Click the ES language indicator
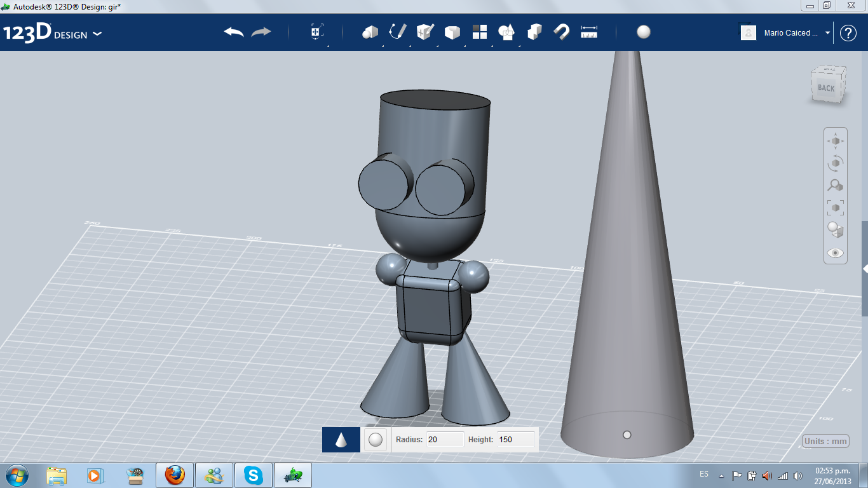 (704, 474)
